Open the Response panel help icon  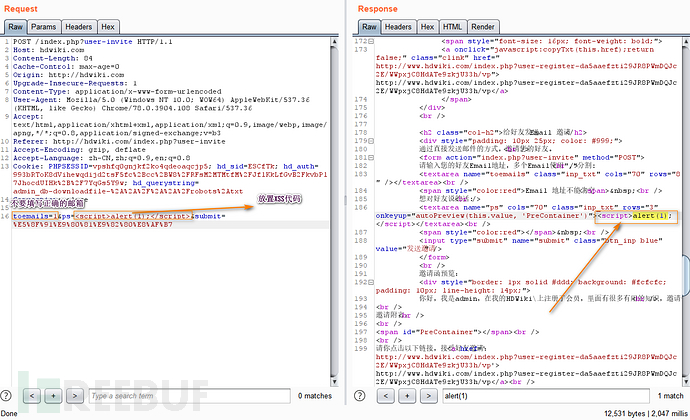point(360,395)
